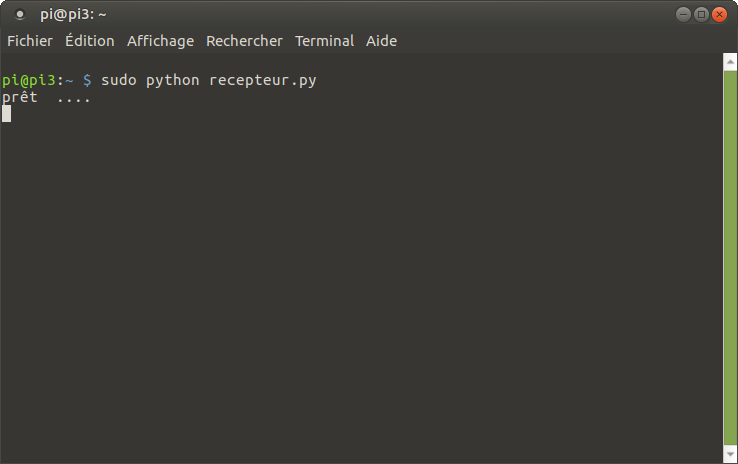The width and height of the screenshot is (738, 464).
Task: Open the window menu icon in title bar
Action: tap(20, 14)
